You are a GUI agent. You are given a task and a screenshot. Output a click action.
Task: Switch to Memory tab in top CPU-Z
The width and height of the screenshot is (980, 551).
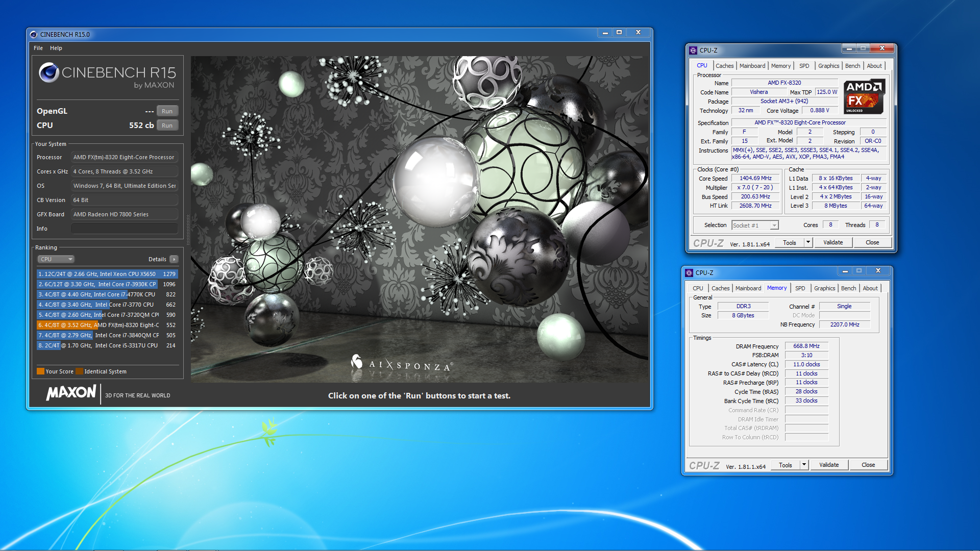(x=781, y=66)
